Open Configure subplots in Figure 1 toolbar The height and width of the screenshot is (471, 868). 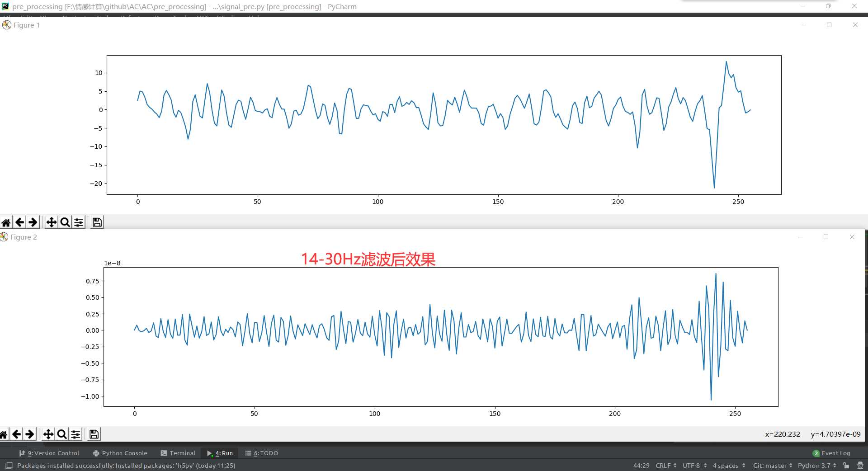[x=79, y=222]
